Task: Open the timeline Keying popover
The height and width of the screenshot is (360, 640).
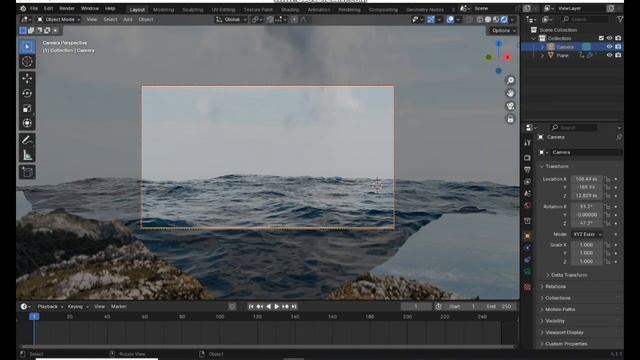Action: [78, 306]
